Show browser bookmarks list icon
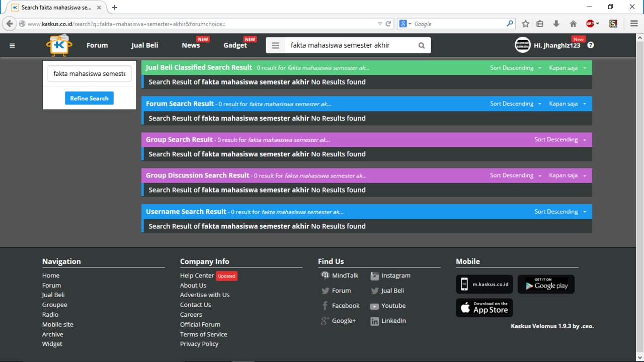The image size is (644, 362). [x=540, y=24]
